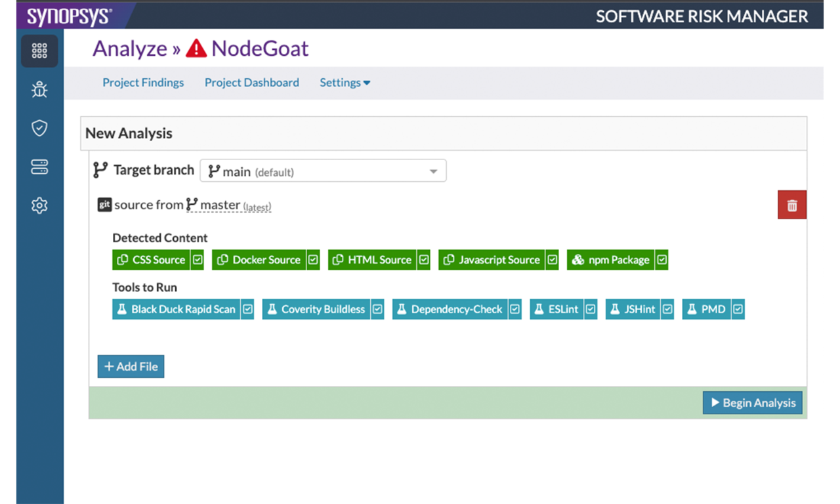Uncheck the CSS Source checkbox
Viewport: 840px width, 504px height.
(x=198, y=260)
